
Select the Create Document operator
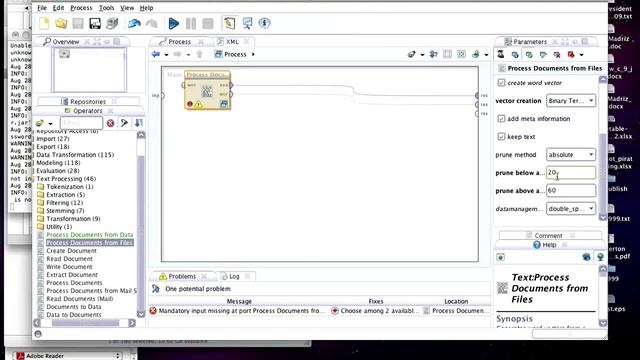tap(71, 251)
